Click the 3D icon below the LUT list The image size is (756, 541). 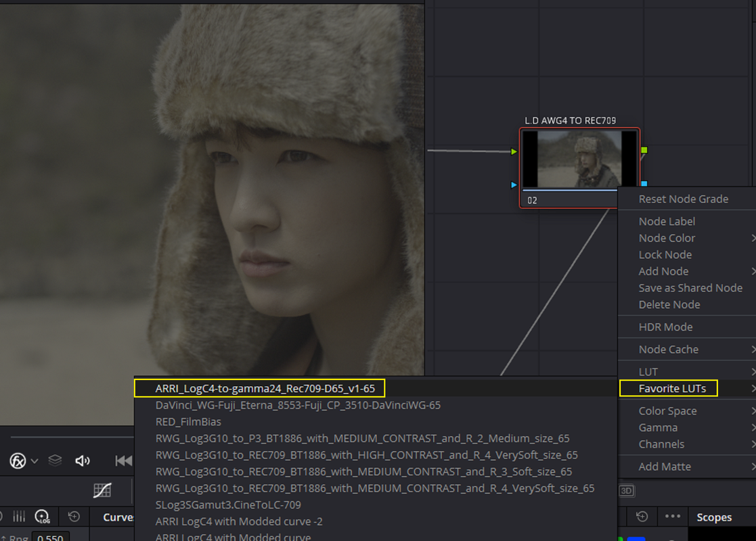click(x=626, y=491)
